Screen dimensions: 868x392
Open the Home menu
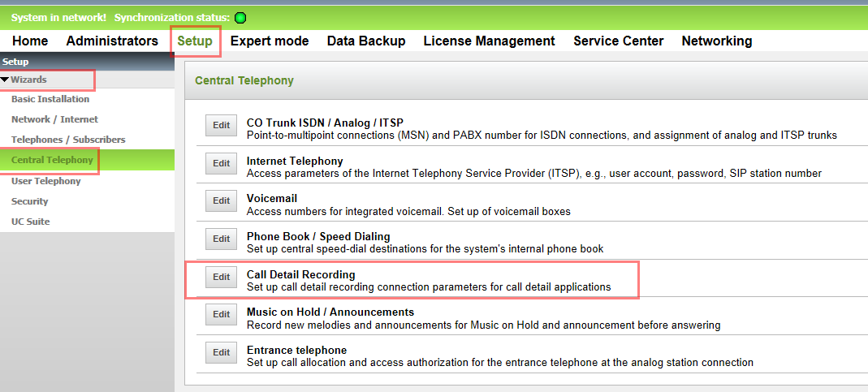(30, 41)
